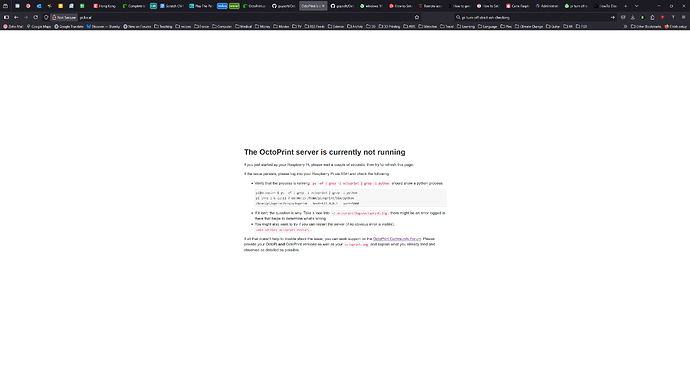Click the red extension icon in toolbar
The height and width of the screenshot is (375, 690).
tap(662, 17)
